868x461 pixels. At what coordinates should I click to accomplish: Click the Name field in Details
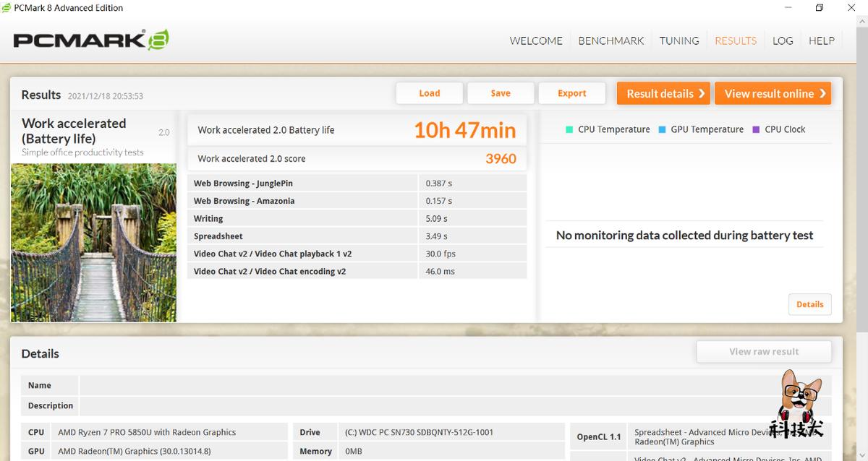[434, 385]
